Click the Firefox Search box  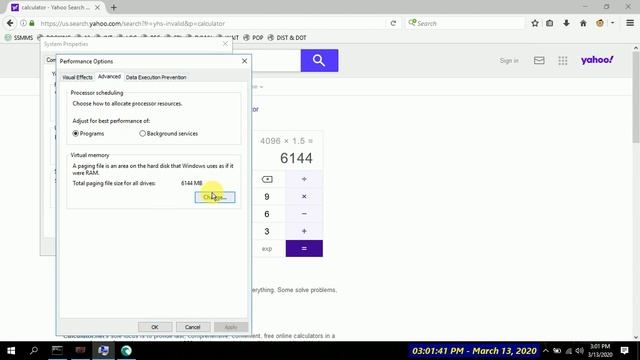click(465, 23)
